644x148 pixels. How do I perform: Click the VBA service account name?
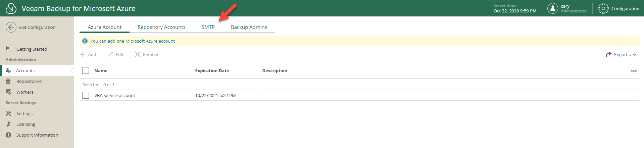[x=115, y=95]
